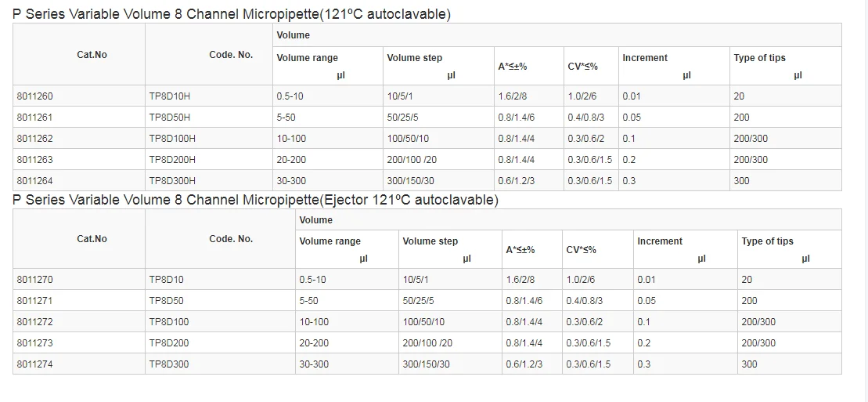Click catalog number 8011270
The height and width of the screenshot is (402, 868).
[34, 280]
